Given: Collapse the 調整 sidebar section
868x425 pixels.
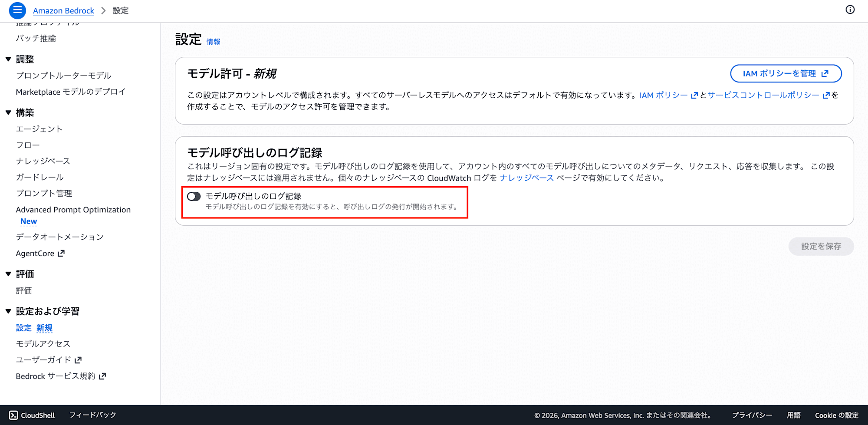Looking at the screenshot, I should 8,59.
